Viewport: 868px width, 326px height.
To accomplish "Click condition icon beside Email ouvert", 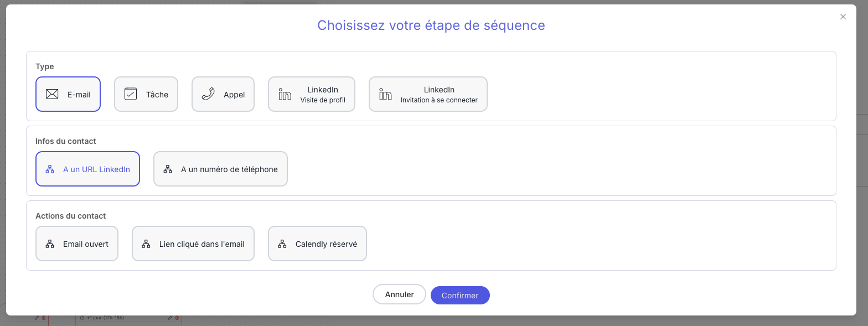I will [x=50, y=244].
